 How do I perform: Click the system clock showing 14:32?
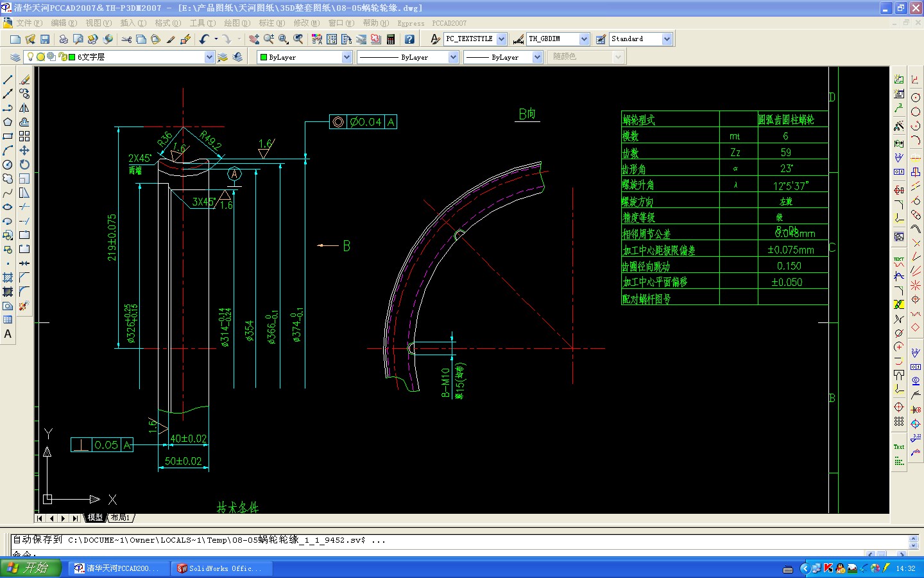[905, 568]
